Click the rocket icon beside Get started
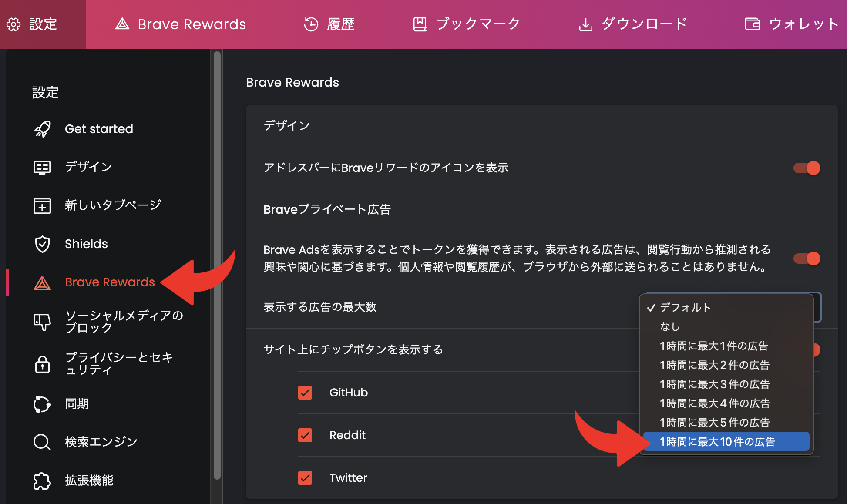The width and height of the screenshot is (847, 504). pos(42,129)
